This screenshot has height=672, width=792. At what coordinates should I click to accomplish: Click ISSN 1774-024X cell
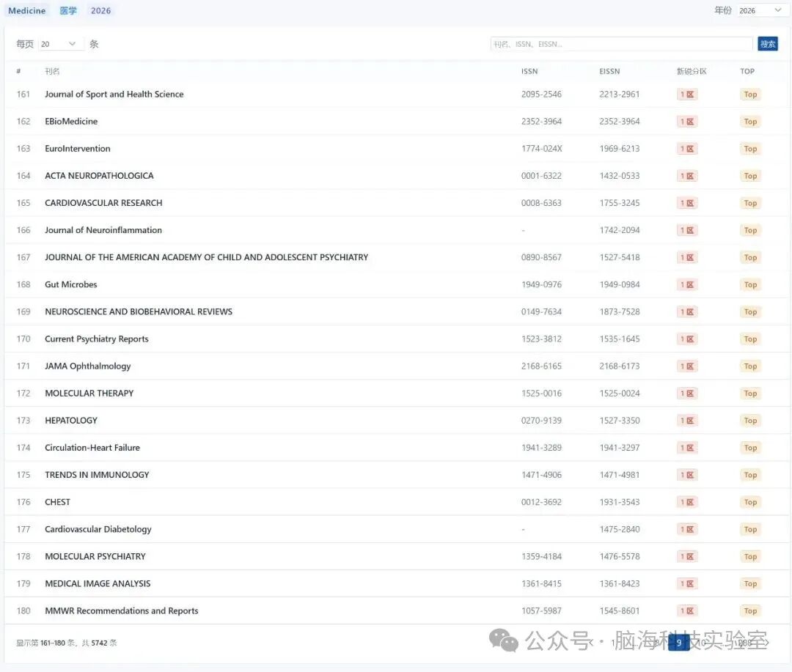[x=541, y=149]
